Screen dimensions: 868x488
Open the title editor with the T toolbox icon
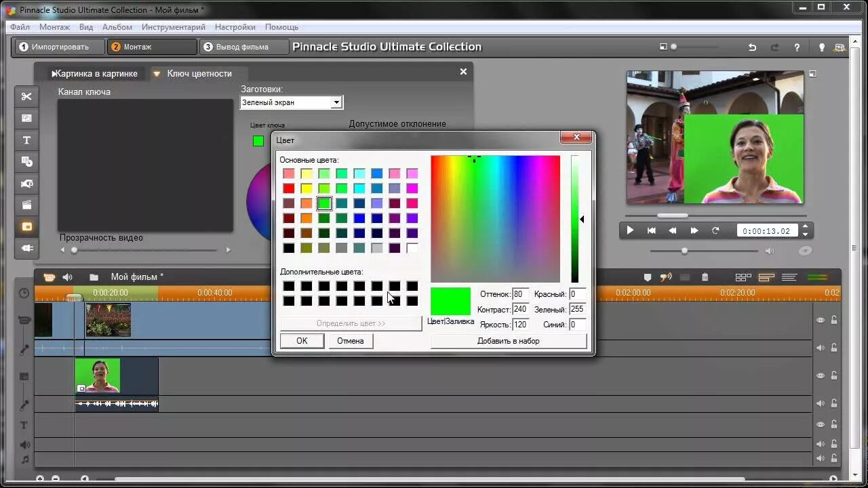tap(26, 140)
